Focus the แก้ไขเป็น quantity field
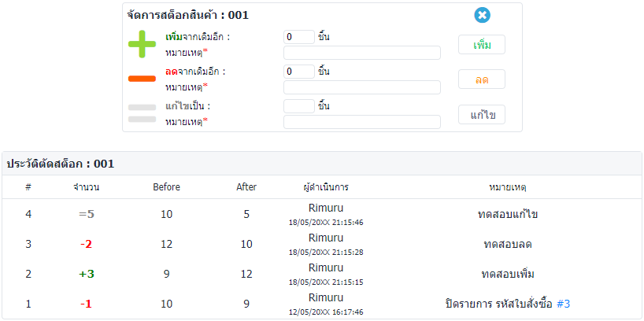The height and width of the screenshot is (321, 644). [299, 106]
